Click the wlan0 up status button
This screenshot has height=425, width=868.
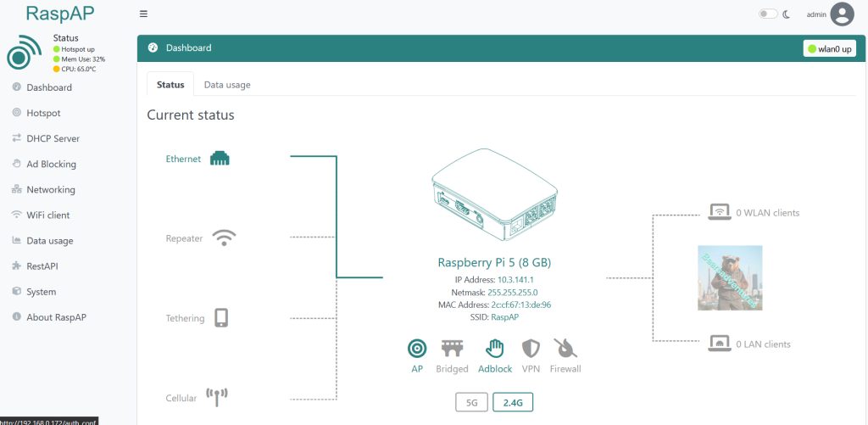click(829, 48)
